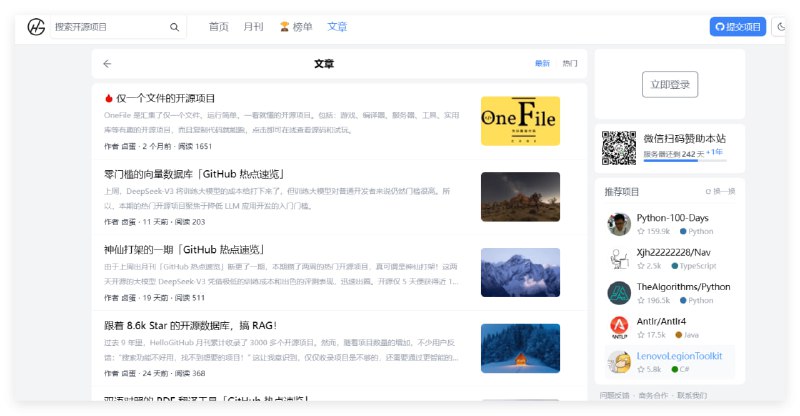Click 作者 卤蛋 · 11 天前 · 阅读 203
Viewport: 800px width, 416px height.
click(155, 222)
